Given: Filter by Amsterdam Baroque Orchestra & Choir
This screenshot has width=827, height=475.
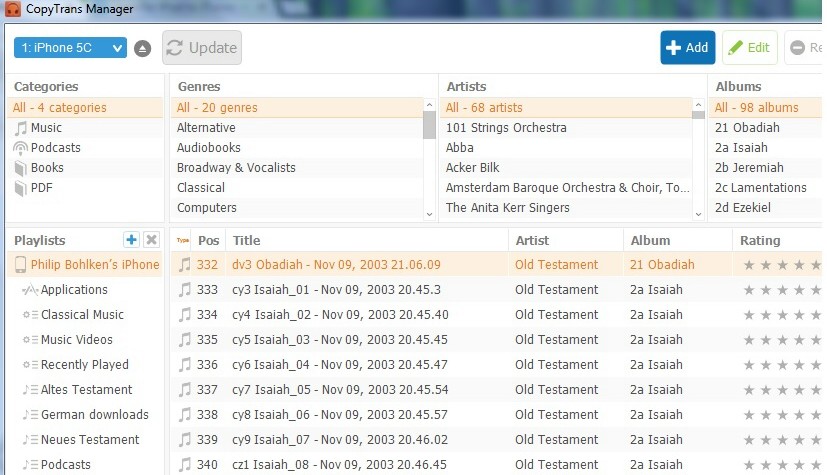Looking at the screenshot, I should [x=566, y=188].
